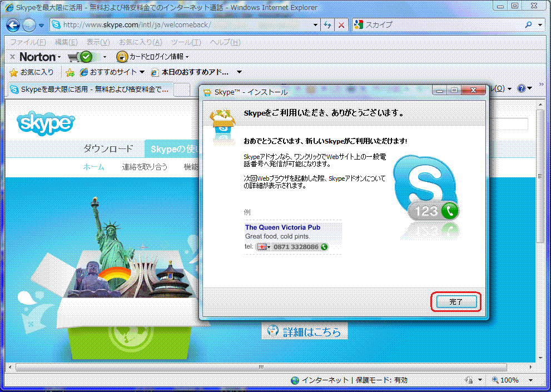
Task: Open the Skypeの使い方 tab on webpage
Action: (x=172, y=149)
